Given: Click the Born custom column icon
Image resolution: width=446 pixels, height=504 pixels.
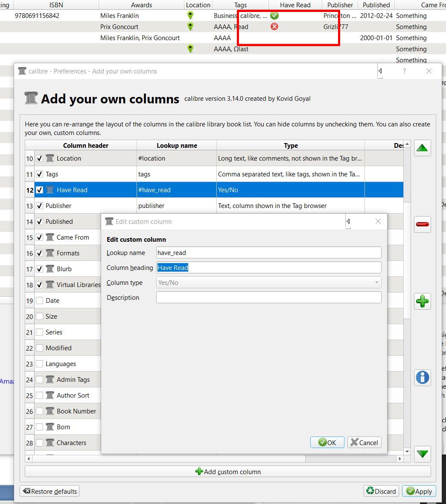Looking at the screenshot, I should pos(50,427).
